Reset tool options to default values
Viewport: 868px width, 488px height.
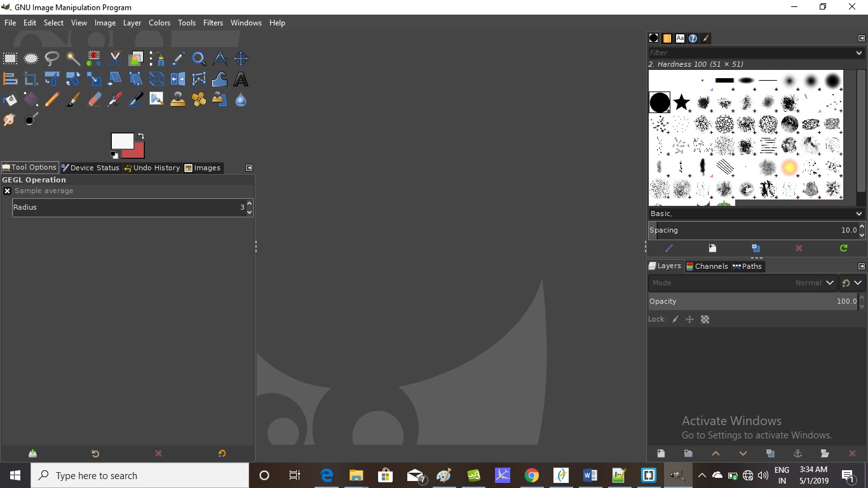[x=222, y=454]
